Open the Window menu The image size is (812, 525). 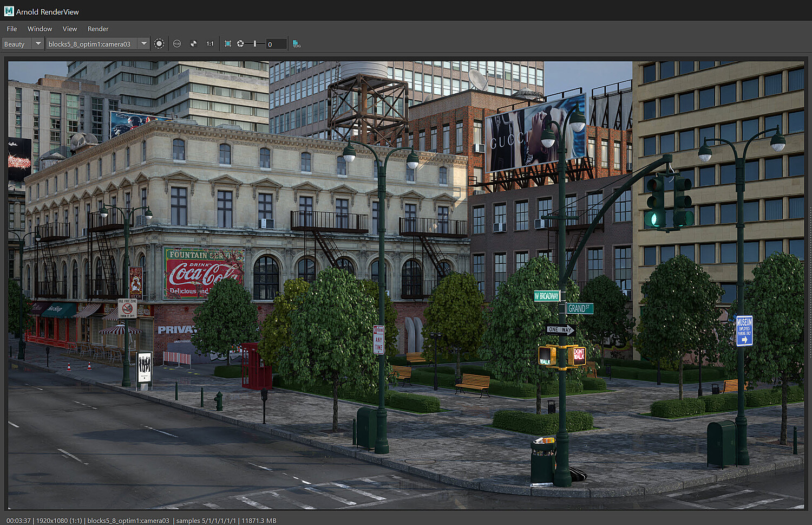(40, 29)
